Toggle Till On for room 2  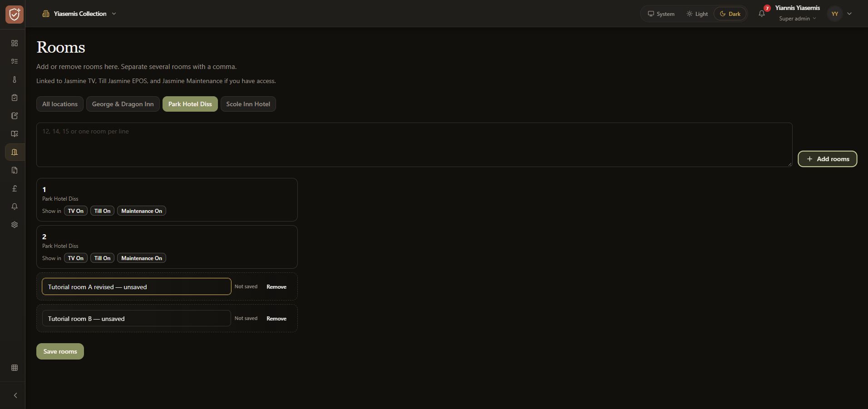[x=103, y=258]
